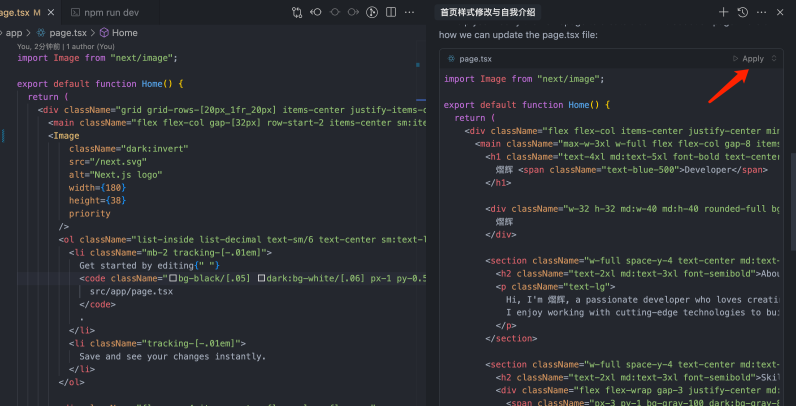Go to previous change arrow icon
This screenshot has height=406, width=796.
coord(317,12)
